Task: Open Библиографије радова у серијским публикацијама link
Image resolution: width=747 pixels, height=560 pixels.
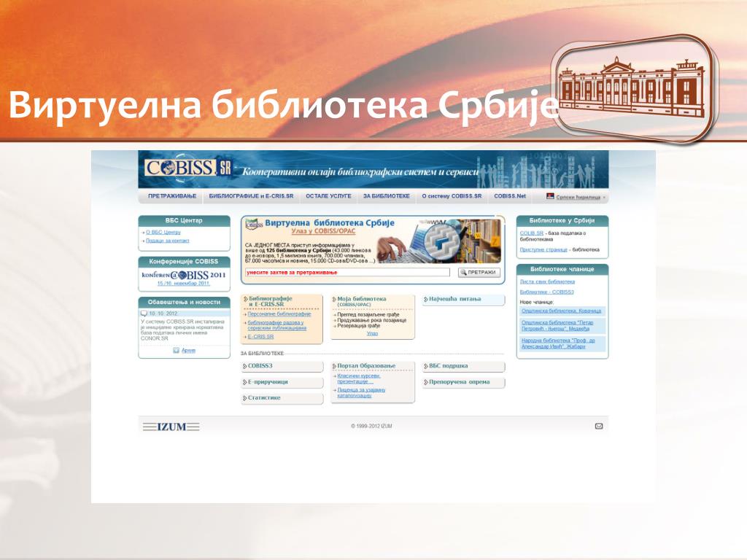Action: [x=276, y=326]
